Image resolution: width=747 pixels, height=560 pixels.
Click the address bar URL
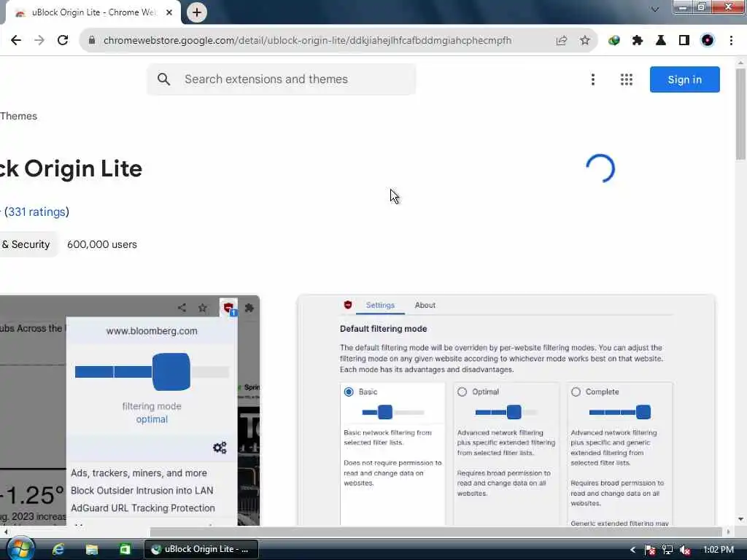(307, 41)
